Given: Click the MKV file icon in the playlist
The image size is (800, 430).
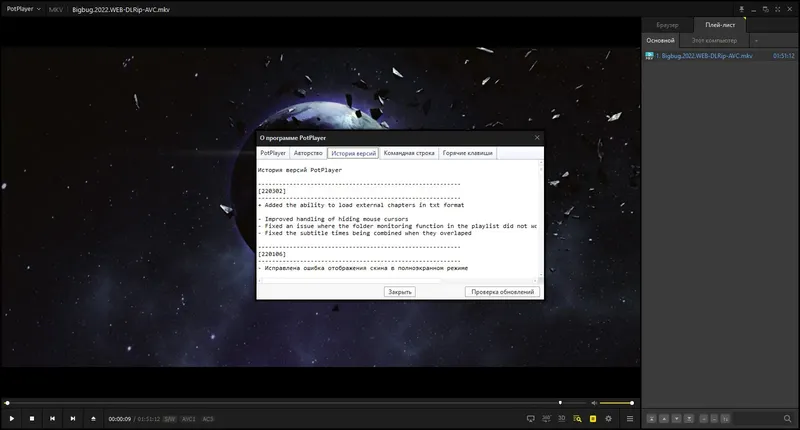Looking at the screenshot, I should pyautogui.click(x=649, y=56).
